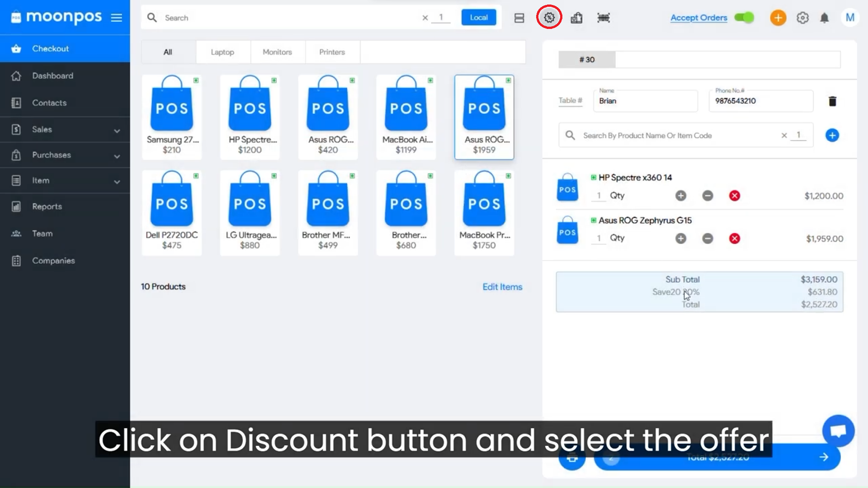Add HP Spectre $1200 product
Image resolution: width=868 pixels, height=488 pixels.
pos(250,117)
